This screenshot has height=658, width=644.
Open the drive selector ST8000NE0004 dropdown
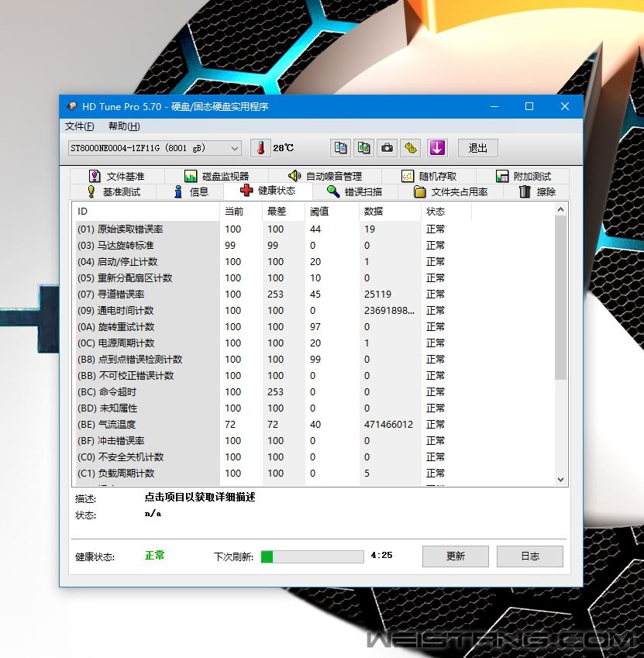coord(155,148)
